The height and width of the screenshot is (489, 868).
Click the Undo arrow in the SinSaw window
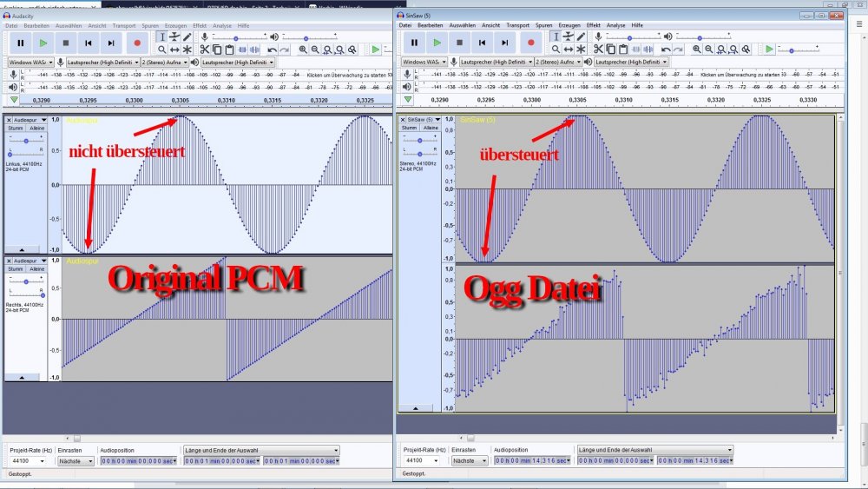click(667, 50)
